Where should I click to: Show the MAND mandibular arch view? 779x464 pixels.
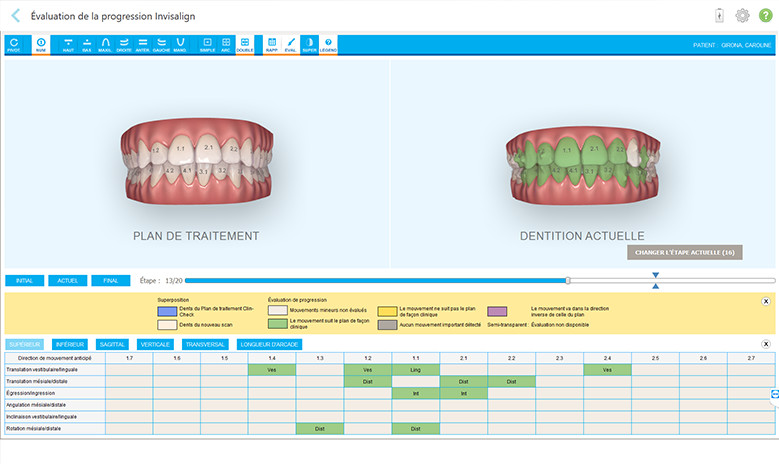click(x=180, y=45)
